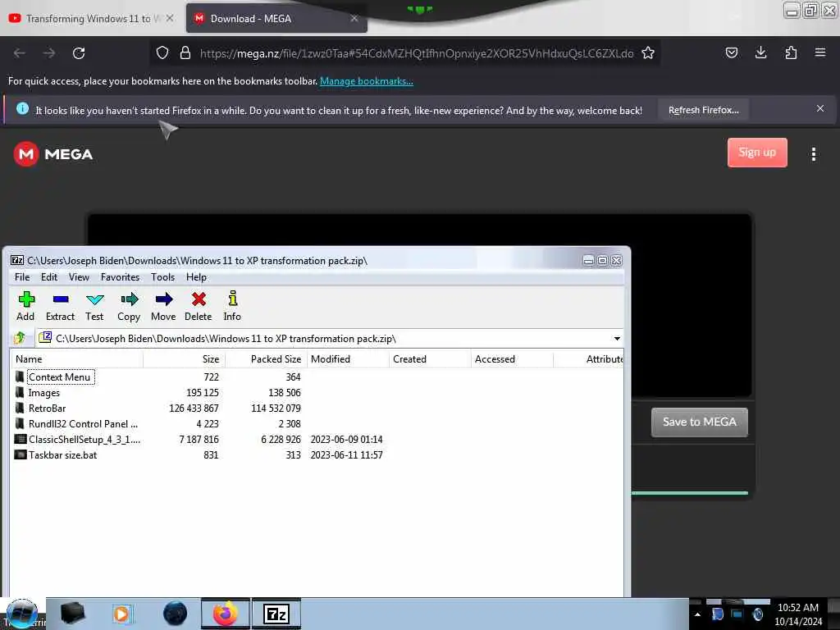This screenshot has width=840, height=630.
Task: Open the MEGA three-dot options menu
Action: tap(813, 154)
